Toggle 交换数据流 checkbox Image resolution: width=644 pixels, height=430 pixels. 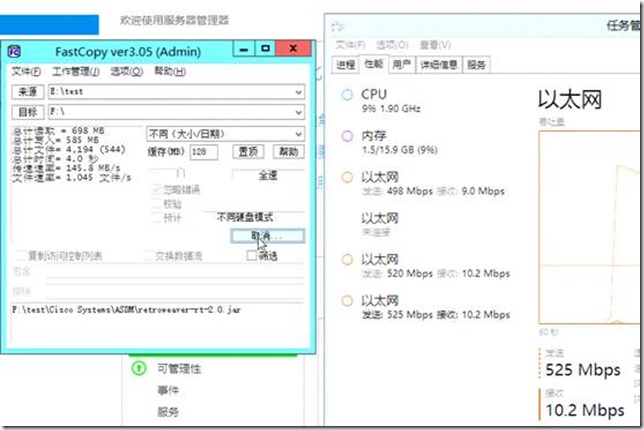(x=147, y=256)
